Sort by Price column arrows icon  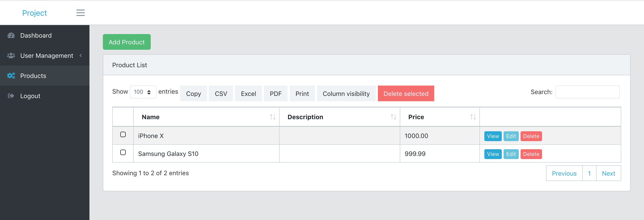point(473,117)
